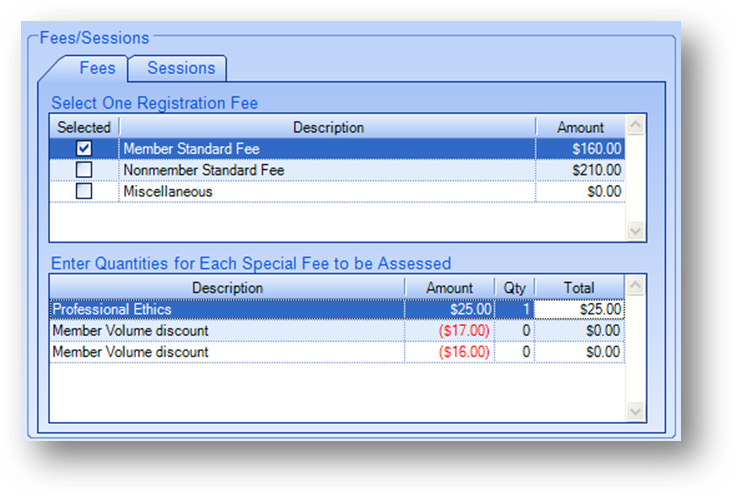
Task: Sort by registration fee Amount header
Action: pyautogui.click(x=580, y=128)
